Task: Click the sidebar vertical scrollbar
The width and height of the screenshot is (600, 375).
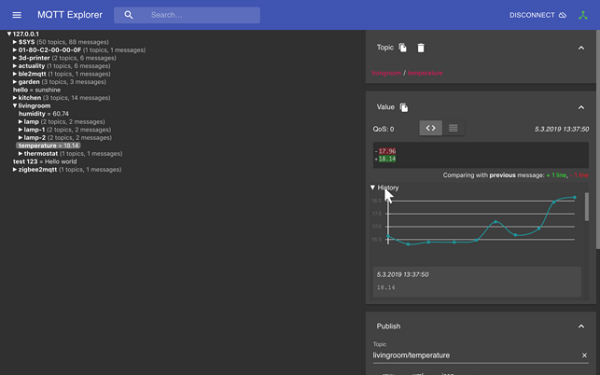Action: point(598,140)
